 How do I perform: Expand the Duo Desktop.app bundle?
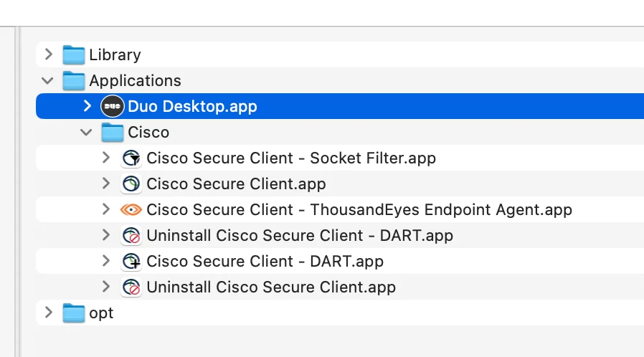(x=87, y=106)
